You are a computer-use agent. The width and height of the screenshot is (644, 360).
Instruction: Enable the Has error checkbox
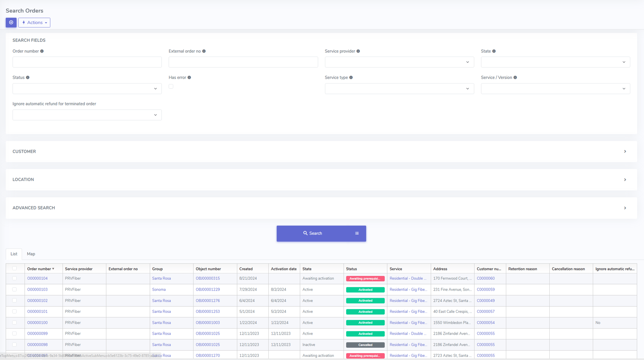point(171,87)
